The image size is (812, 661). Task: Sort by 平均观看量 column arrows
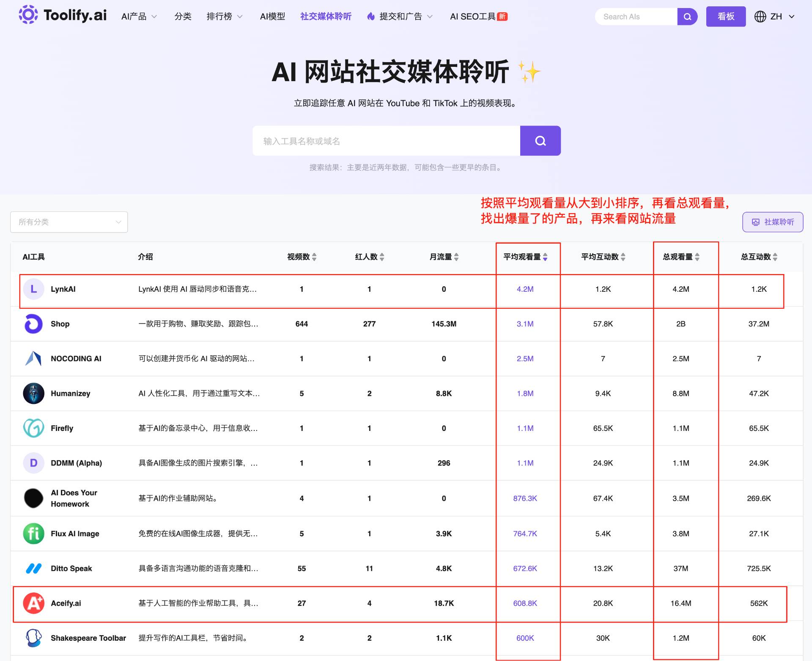(545, 257)
